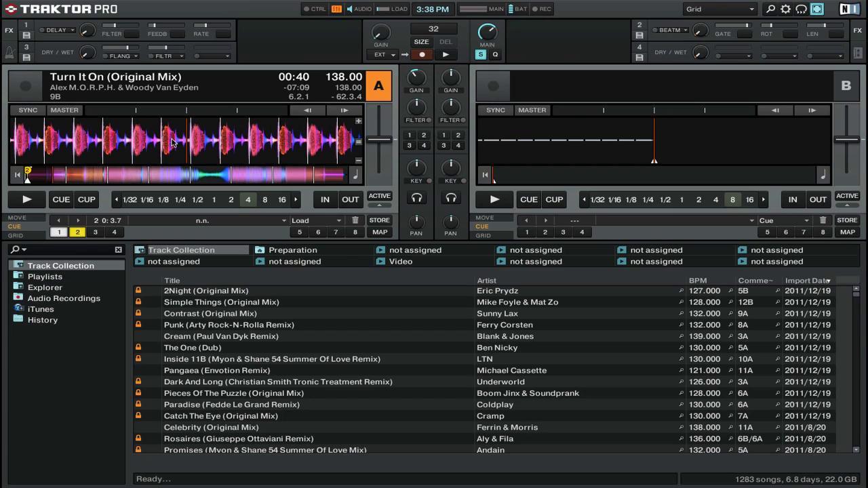Image resolution: width=868 pixels, height=488 pixels.
Task: Open cue name n.n. dropdown deck A
Action: tap(208, 220)
